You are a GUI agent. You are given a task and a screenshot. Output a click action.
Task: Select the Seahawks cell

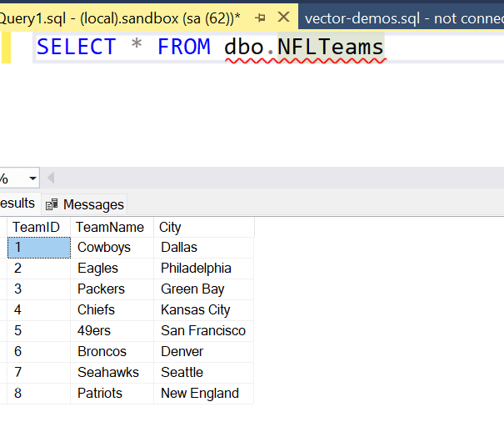112,372
